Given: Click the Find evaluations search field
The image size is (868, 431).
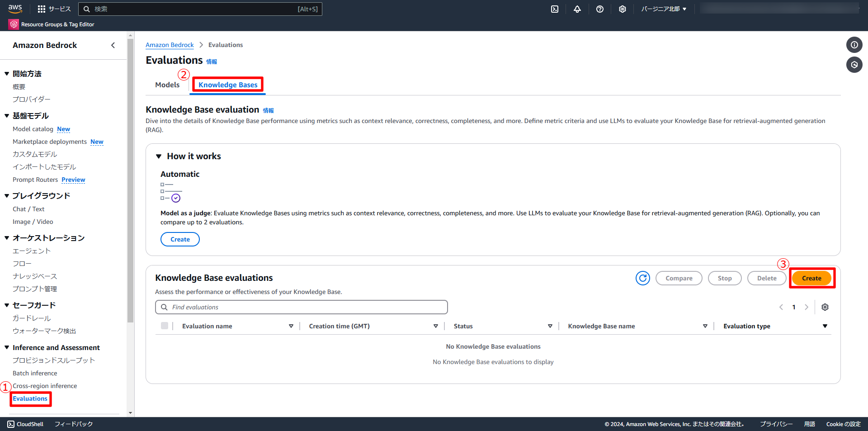Looking at the screenshot, I should [301, 307].
